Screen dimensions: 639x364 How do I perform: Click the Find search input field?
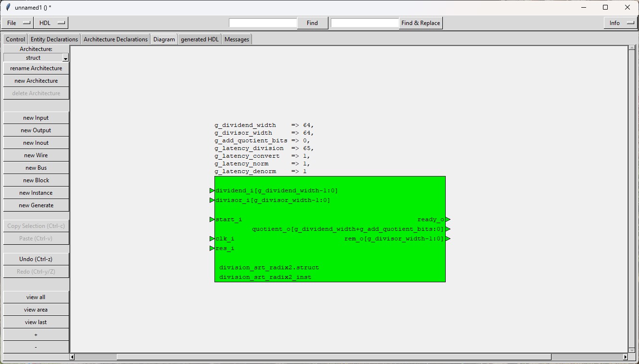pyautogui.click(x=263, y=23)
